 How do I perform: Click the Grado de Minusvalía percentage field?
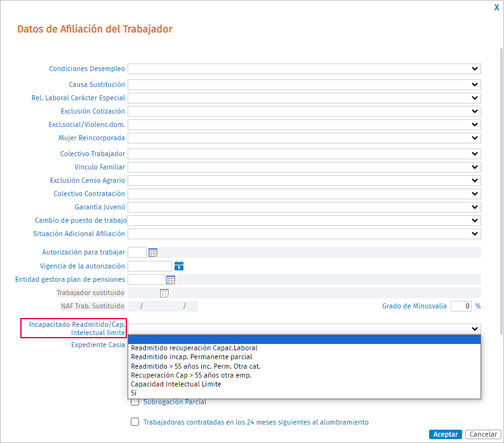pos(461,306)
